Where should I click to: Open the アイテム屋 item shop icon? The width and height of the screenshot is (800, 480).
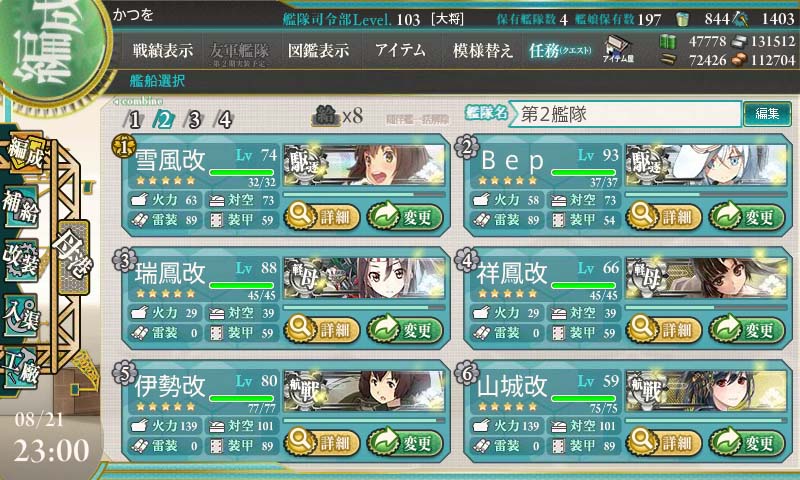point(618,49)
